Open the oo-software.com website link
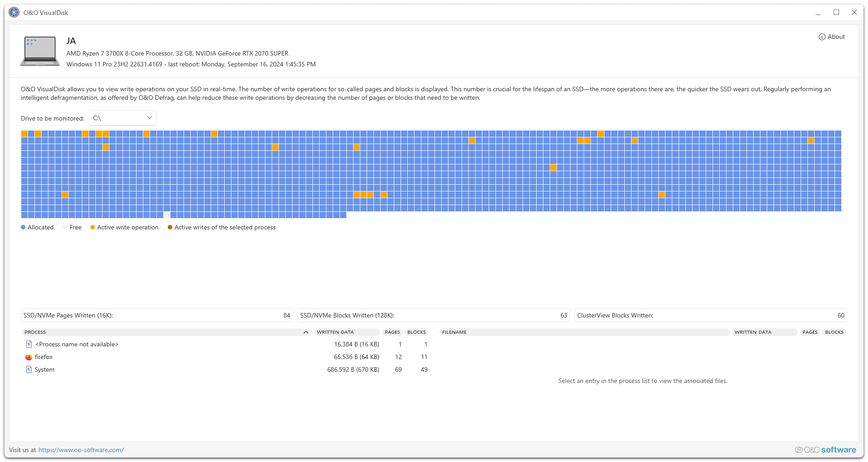Screen dimensions: 868x462 (x=81, y=450)
